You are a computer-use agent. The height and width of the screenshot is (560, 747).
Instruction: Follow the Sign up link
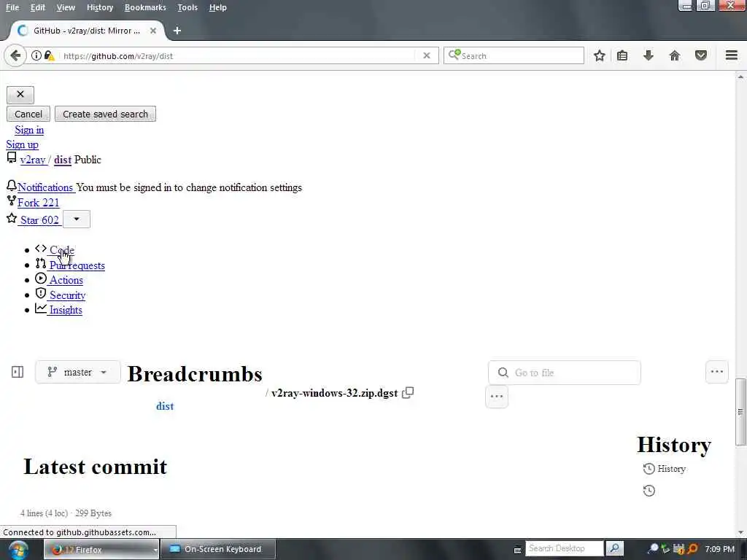pos(23,144)
